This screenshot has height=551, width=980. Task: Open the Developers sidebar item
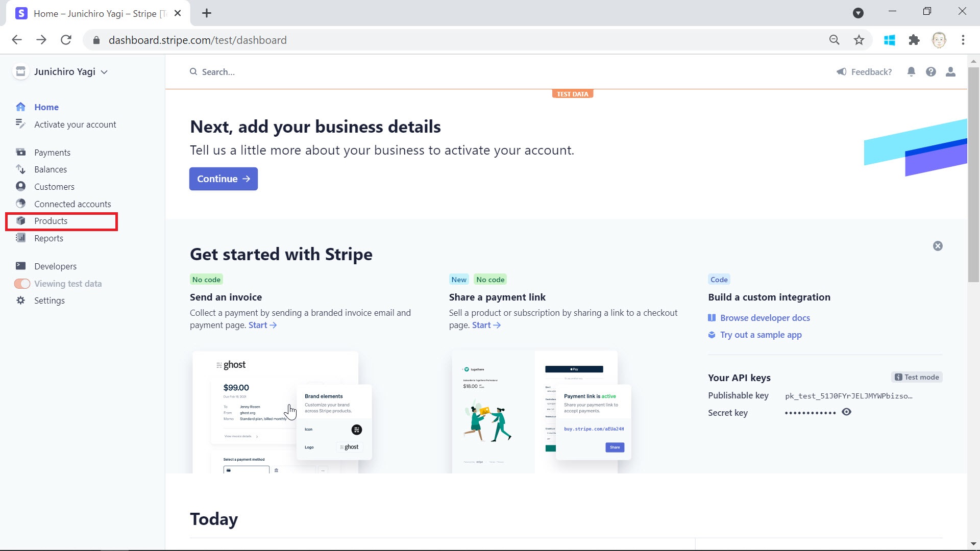55,266
